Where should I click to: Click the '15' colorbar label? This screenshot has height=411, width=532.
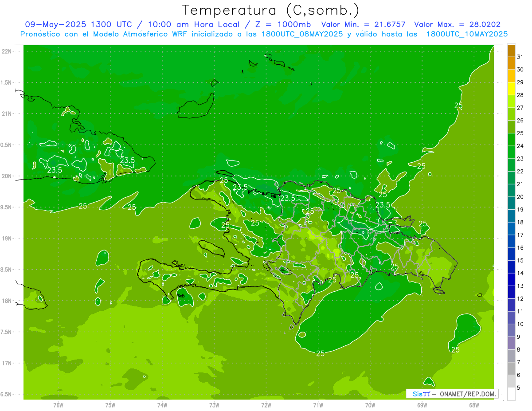[520, 260]
